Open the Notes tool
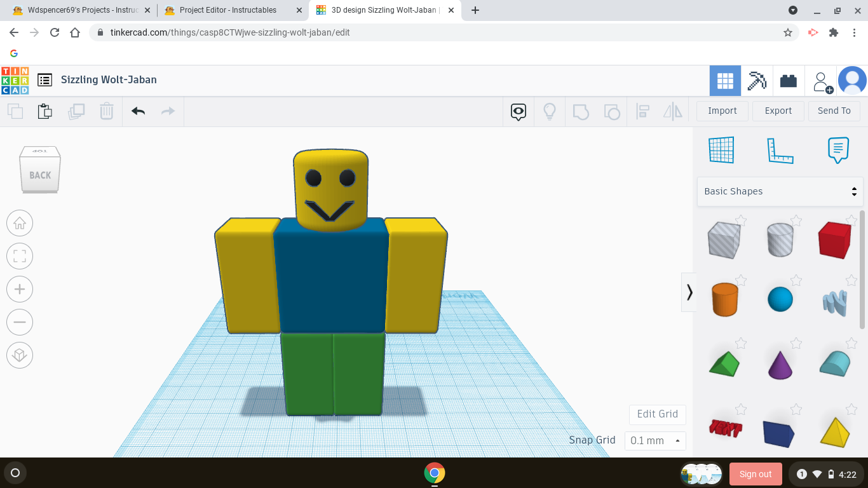Viewport: 868px width, 488px height. pyautogui.click(x=838, y=151)
